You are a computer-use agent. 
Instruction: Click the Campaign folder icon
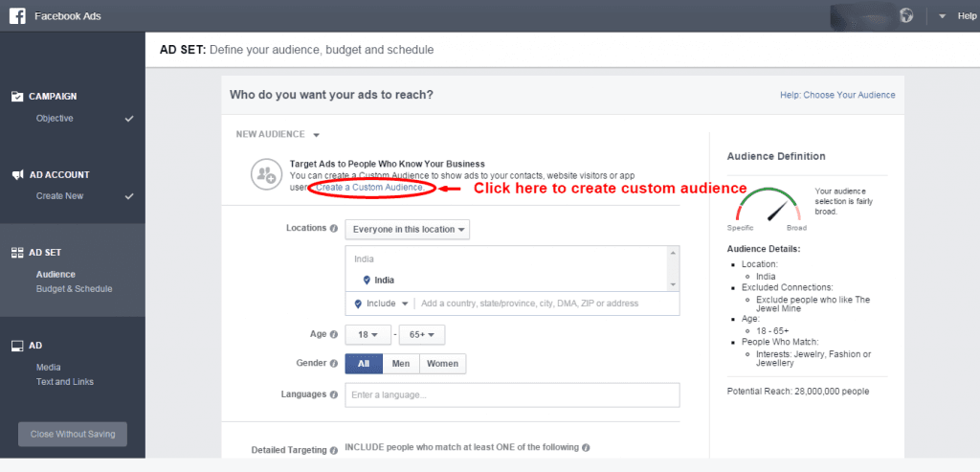(17, 97)
